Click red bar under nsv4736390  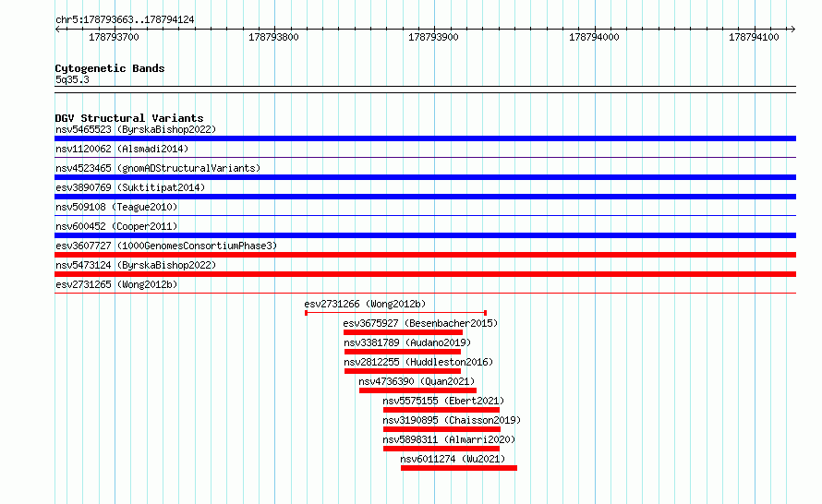pyautogui.click(x=417, y=390)
